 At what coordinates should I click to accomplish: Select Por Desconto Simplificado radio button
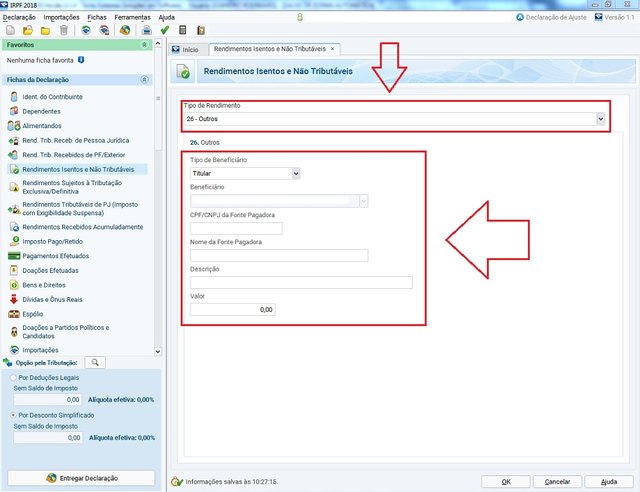pyautogui.click(x=10, y=414)
